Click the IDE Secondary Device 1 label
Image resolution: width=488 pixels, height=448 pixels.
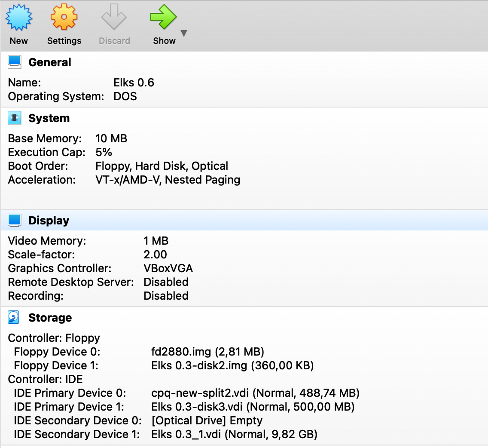76,434
